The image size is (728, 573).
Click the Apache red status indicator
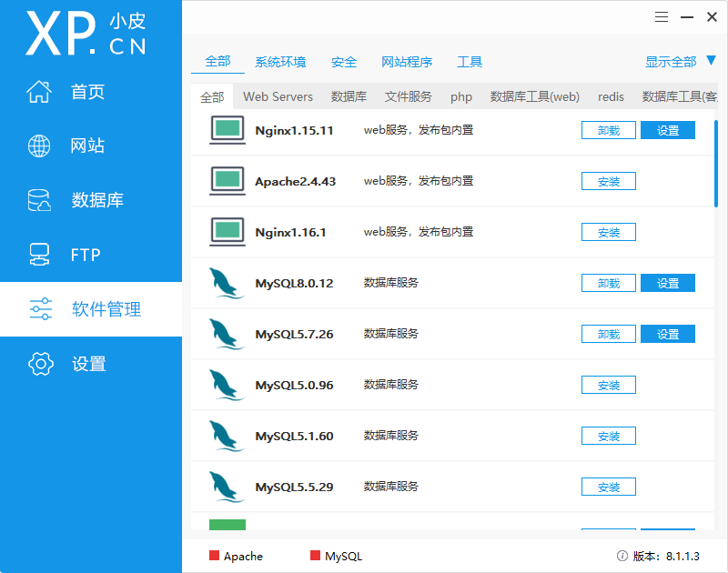(214, 556)
